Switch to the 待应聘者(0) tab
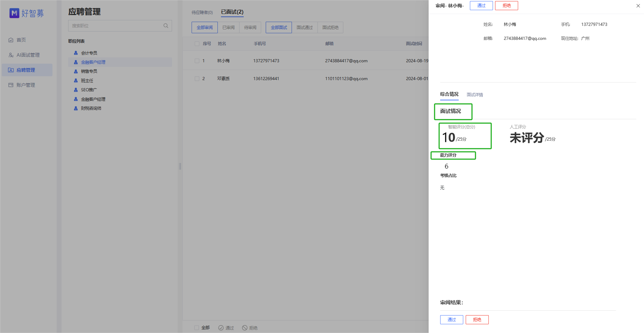The image size is (644, 333). coord(202,13)
